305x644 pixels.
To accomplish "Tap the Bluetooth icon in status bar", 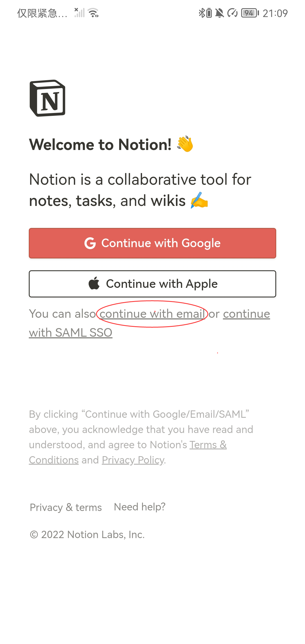I will pyautogui.click(x=202, y=13).
